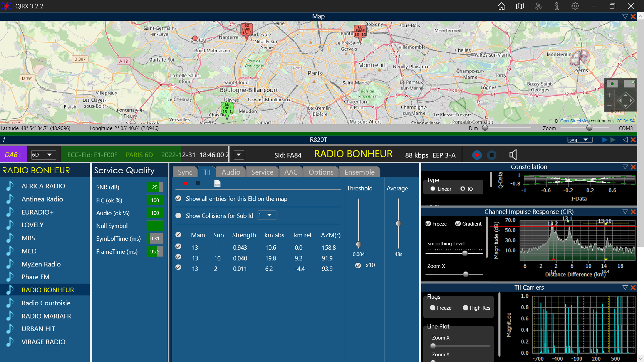Toggle 'Show all entries for this EId on the map'

178,198
